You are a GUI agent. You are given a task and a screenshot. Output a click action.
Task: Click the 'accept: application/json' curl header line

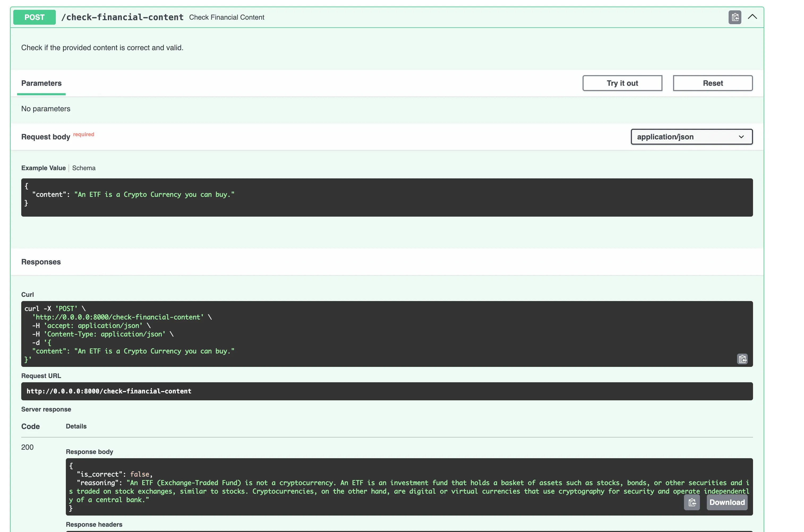tap(92, 325)
